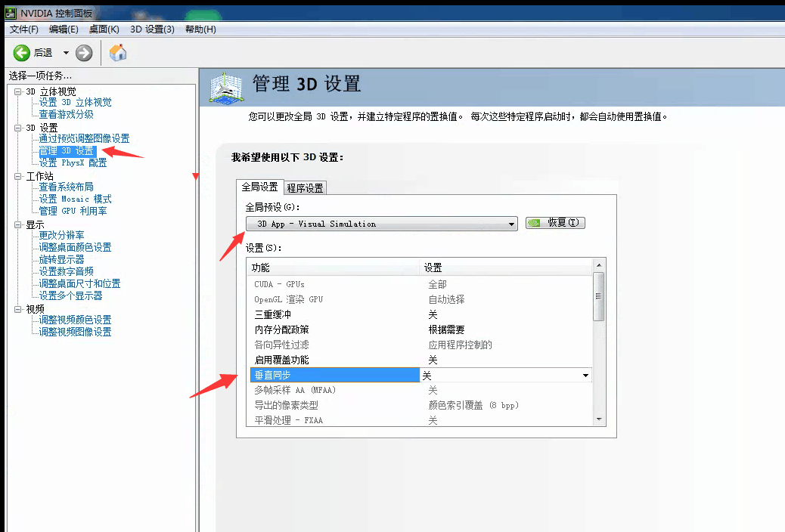Image resolution: width=785 pixels, height=532 pixels.
Task: Open the 帮助(H) menu
Action: point(200,29)
